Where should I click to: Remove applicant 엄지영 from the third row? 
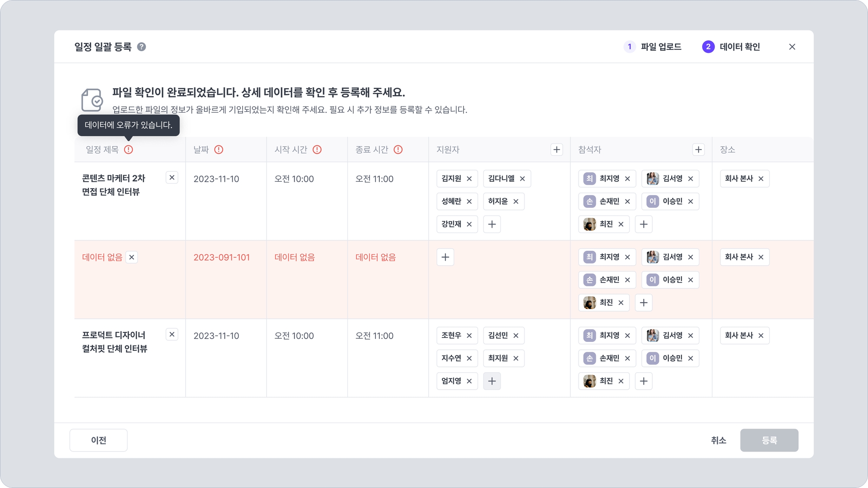pyautogui.click(x=469, y=381)
